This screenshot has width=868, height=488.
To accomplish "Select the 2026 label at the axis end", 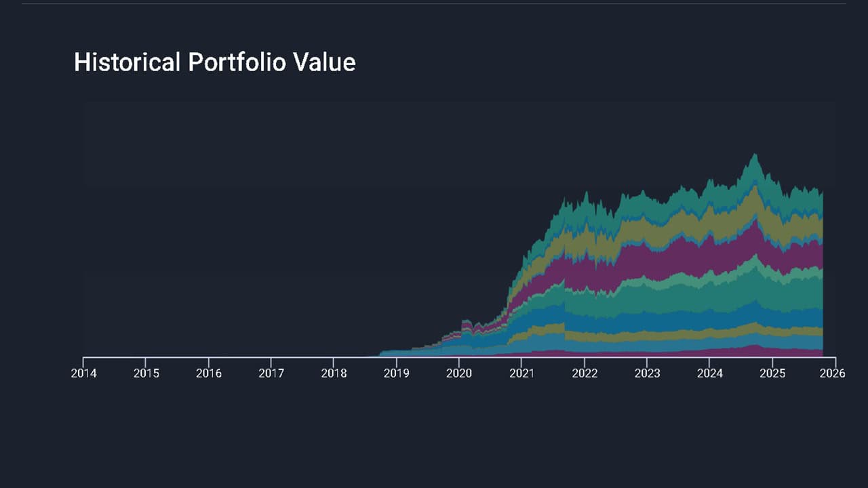I will coord(832,373).
